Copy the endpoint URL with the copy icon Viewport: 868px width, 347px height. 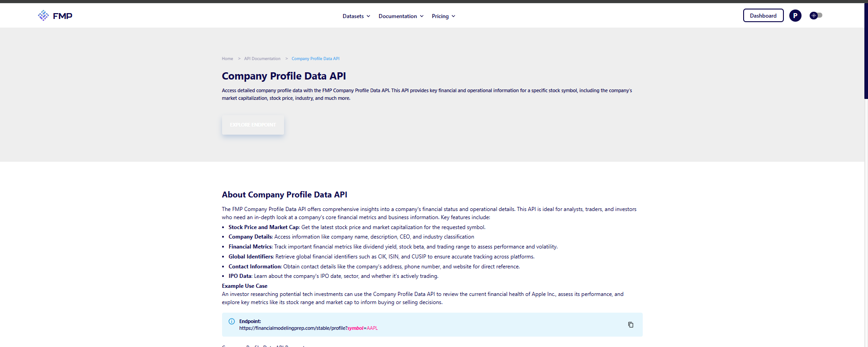click(x=631, y=325)
